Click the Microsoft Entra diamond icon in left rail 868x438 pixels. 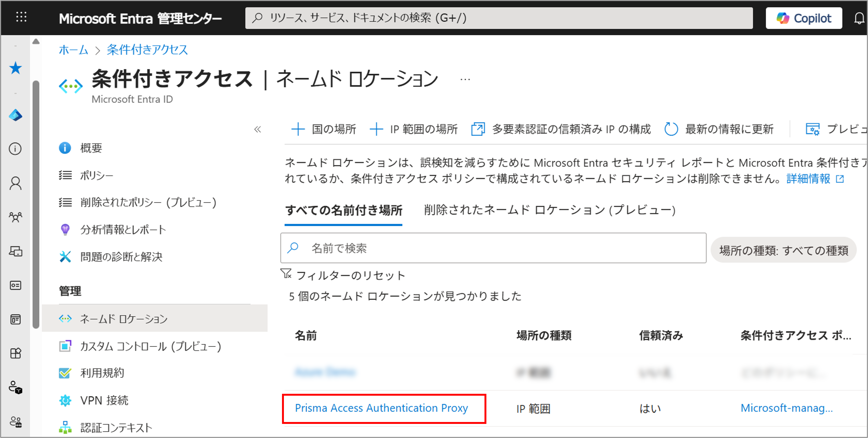tap(15, 116)
